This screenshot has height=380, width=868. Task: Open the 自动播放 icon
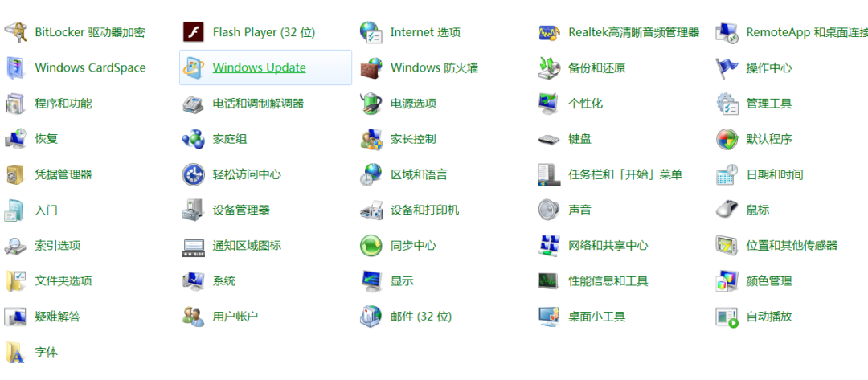pos(727,317)
